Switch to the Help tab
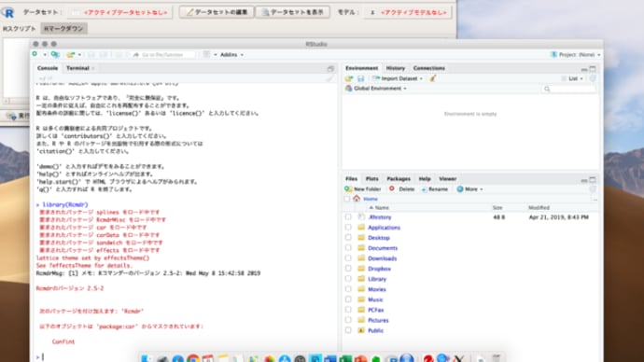644x362 pixels. tap(425, 179)
